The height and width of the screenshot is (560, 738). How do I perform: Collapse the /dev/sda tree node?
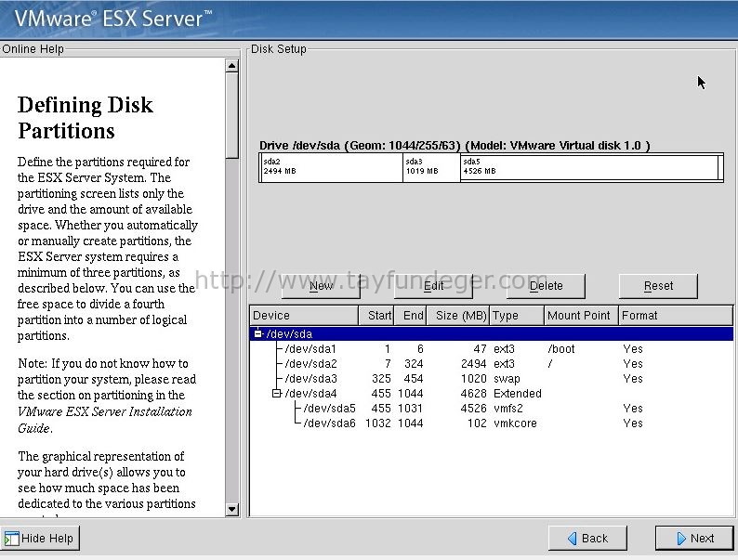[257, 333]
